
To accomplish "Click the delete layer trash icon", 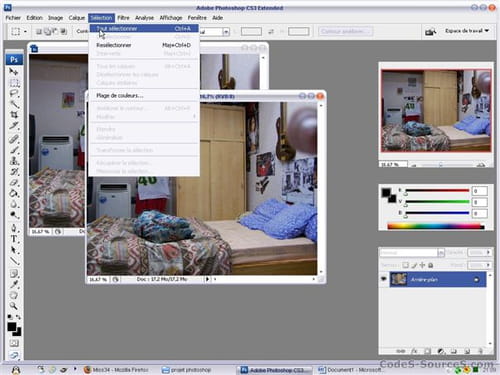I will (480, 351).
